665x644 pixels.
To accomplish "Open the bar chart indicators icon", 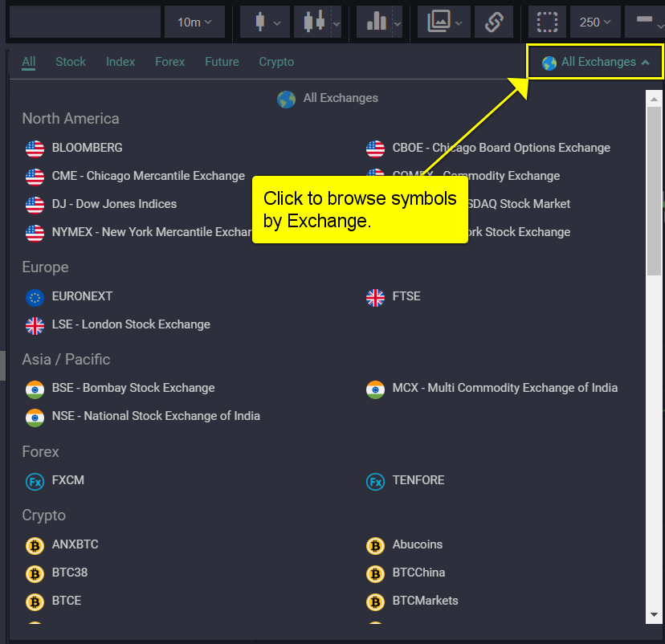I will pyautogui.click(x=376, y=21).
